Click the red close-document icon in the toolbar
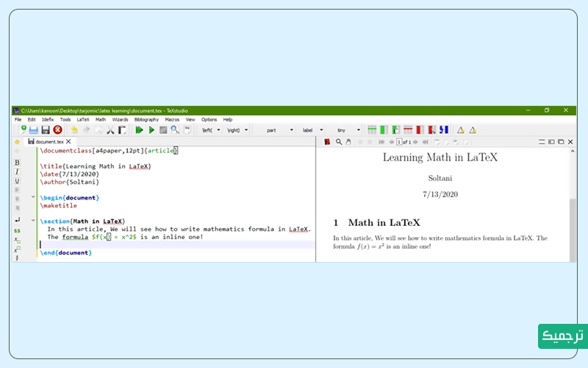This screenshot has height=368, width=588. (57, 130)
